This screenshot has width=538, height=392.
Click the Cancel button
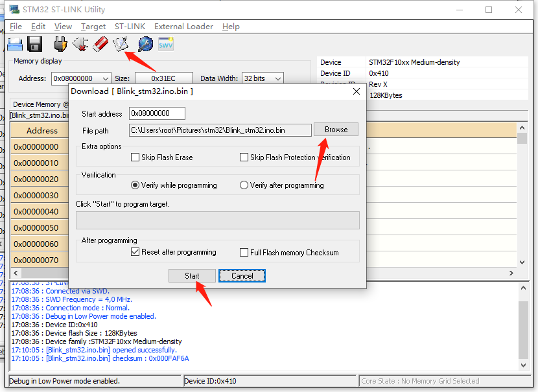(242, 276)
